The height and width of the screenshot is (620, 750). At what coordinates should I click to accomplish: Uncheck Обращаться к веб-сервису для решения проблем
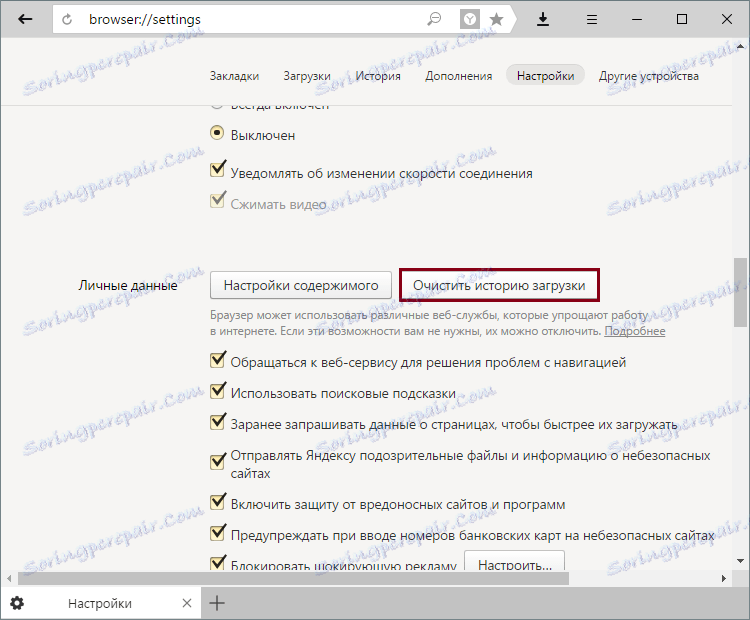[x=218, y=359]
